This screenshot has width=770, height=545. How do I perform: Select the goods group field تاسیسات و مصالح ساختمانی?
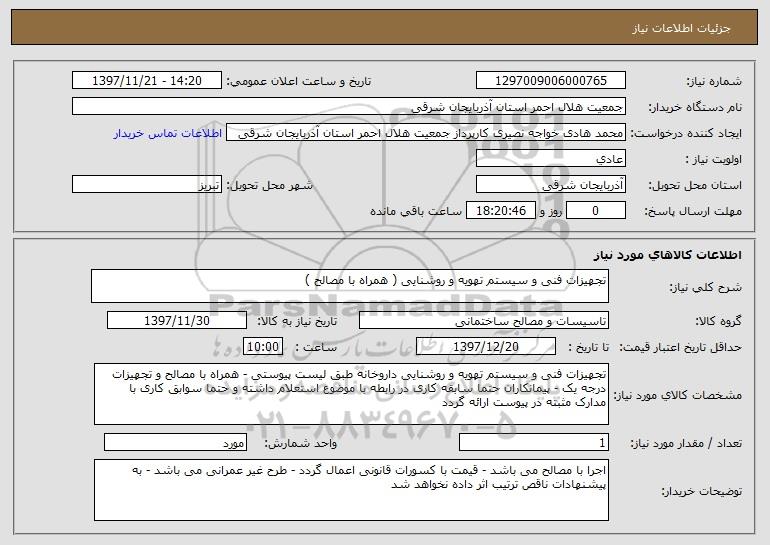484,320
